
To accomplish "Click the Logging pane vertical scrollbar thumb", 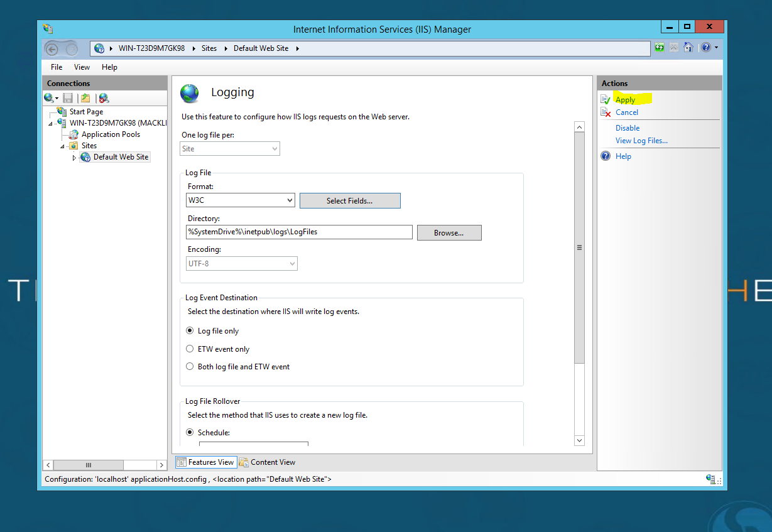I will coord(579,247).
